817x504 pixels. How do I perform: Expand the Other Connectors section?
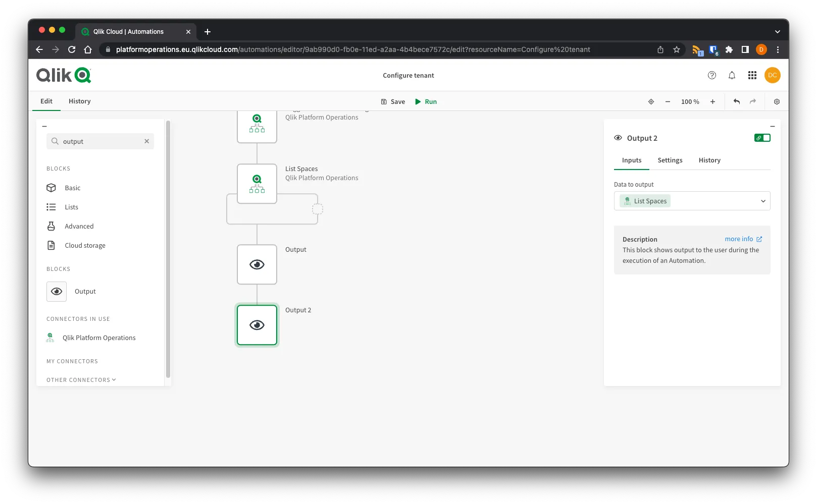pyautogui.click(x=81, y=380)
